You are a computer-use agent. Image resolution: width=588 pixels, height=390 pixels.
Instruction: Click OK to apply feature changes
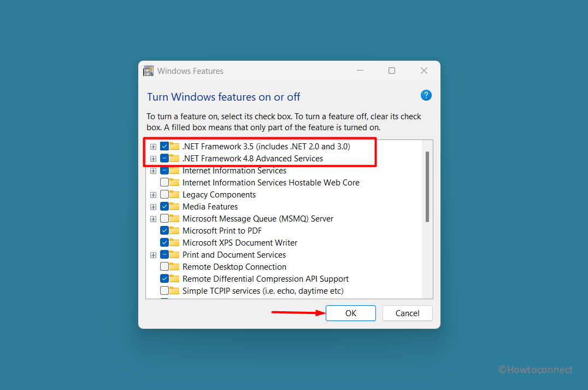[x=351, y=313]
